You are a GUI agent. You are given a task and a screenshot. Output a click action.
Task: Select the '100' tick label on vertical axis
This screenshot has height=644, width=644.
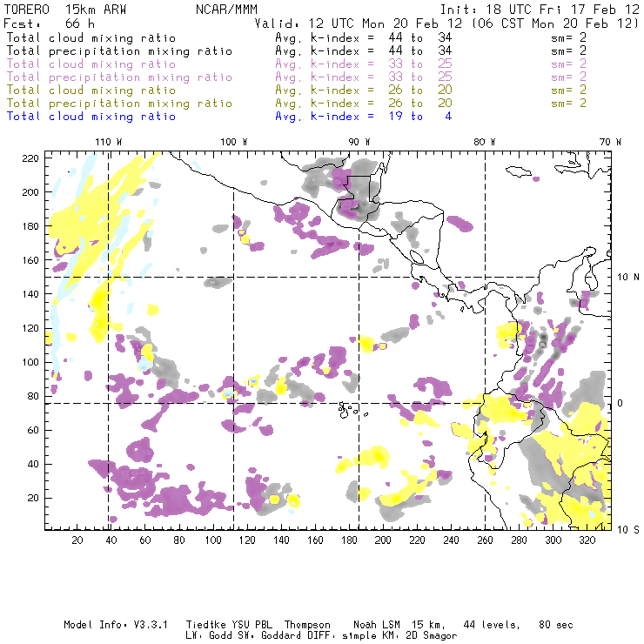click(30, 362)
